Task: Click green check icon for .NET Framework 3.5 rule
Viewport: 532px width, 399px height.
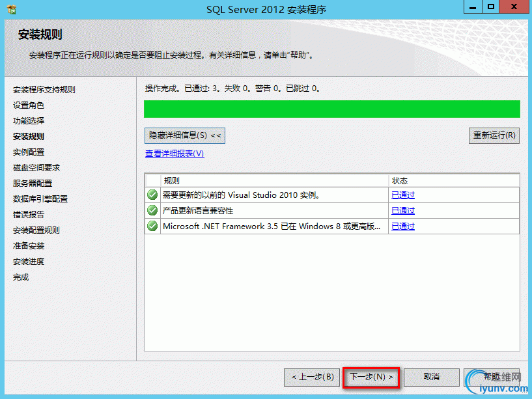Action: coord(152,226)
